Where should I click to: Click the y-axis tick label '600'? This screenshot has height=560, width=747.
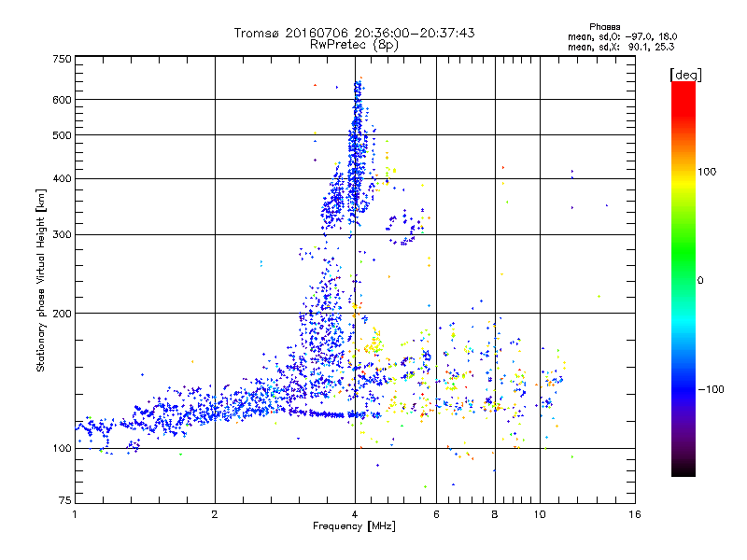coord(62,100)
